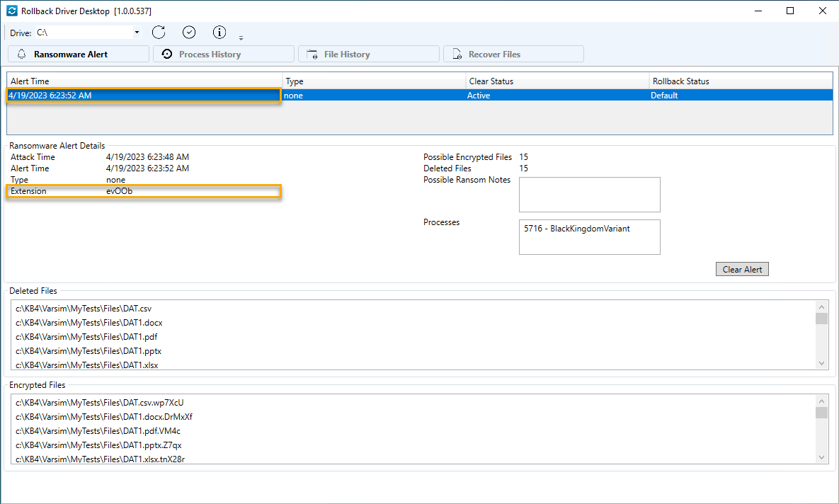Switch to the File History tab
Viewport: 839px width, 504px height.
tap(368, 53)
